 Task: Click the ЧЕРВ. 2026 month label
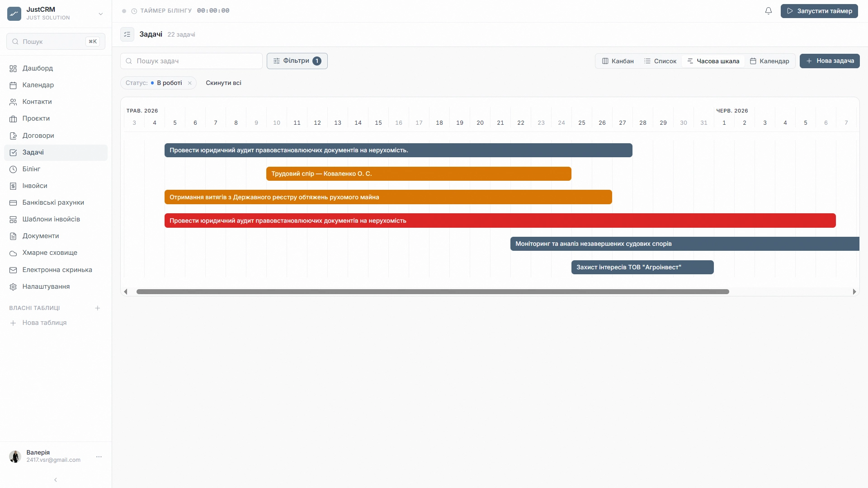(x=732, y=111)
